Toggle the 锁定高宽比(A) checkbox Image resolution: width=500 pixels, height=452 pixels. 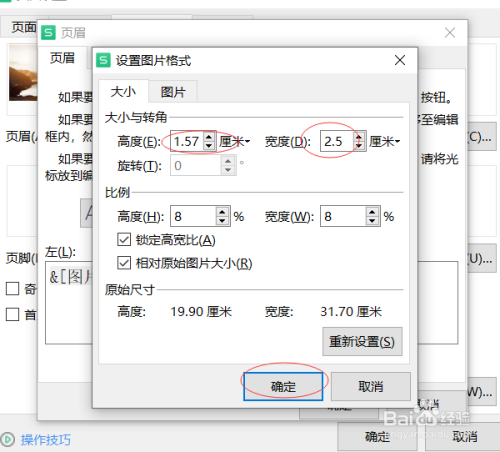click(124, 240)
